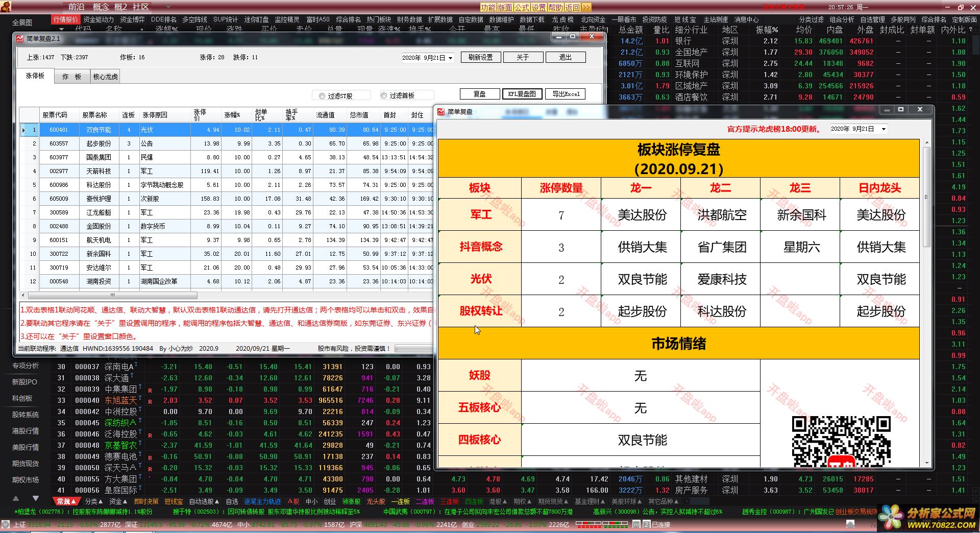Click the QR code image in 简单复盘 window
The image size is (980, 533).
coord(841,441)
